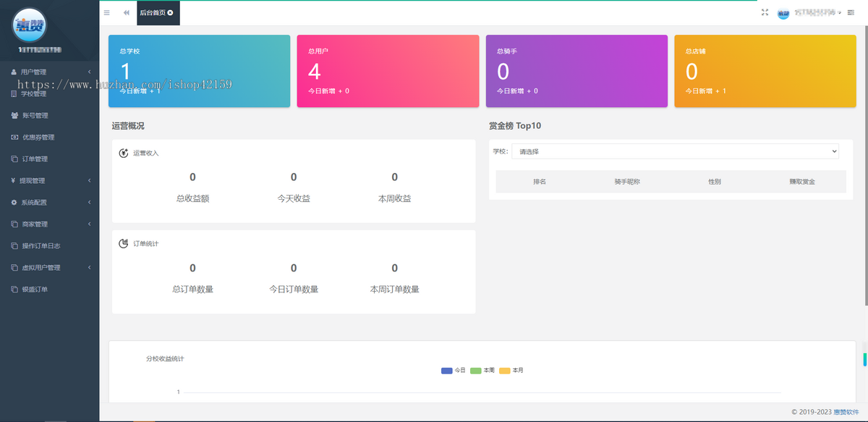Viewport: 868px width, 422px height.
Task: Toggle the sidebar hamburger menu icon
Action: tap(107, 13)
